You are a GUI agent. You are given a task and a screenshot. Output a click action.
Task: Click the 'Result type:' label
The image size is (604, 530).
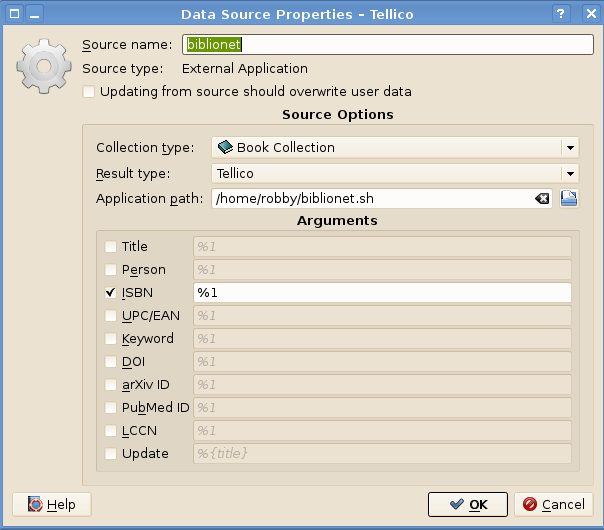click(133, 174)
